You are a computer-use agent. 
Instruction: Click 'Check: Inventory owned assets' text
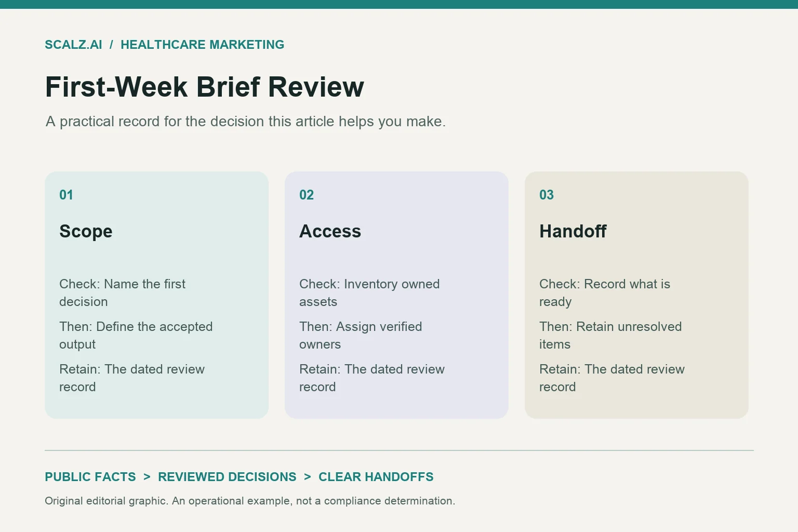(369, 292)
